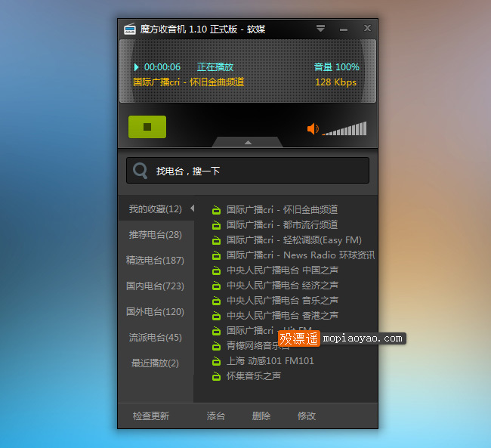The image size is (491, 448).
Task: Play 国际广播cri - 怀旧金曲频道 in the list
Action: click(283, 209)
